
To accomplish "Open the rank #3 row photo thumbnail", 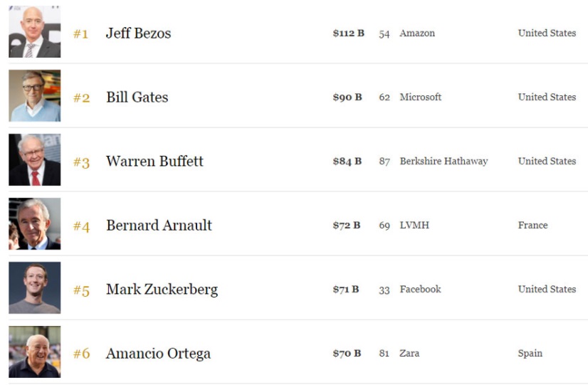I will tap(34, 159).
